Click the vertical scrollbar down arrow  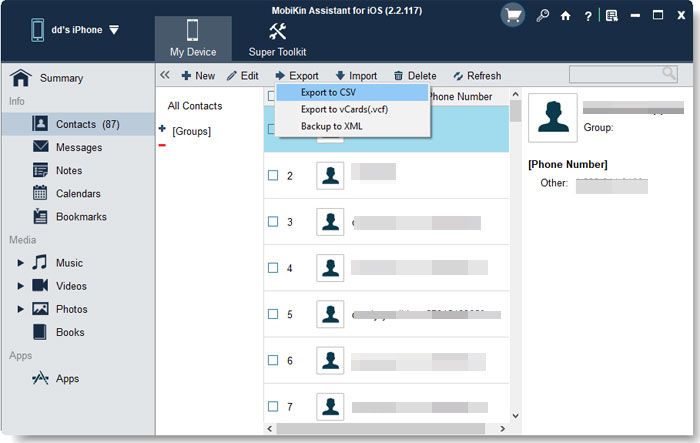coord(515,416)
